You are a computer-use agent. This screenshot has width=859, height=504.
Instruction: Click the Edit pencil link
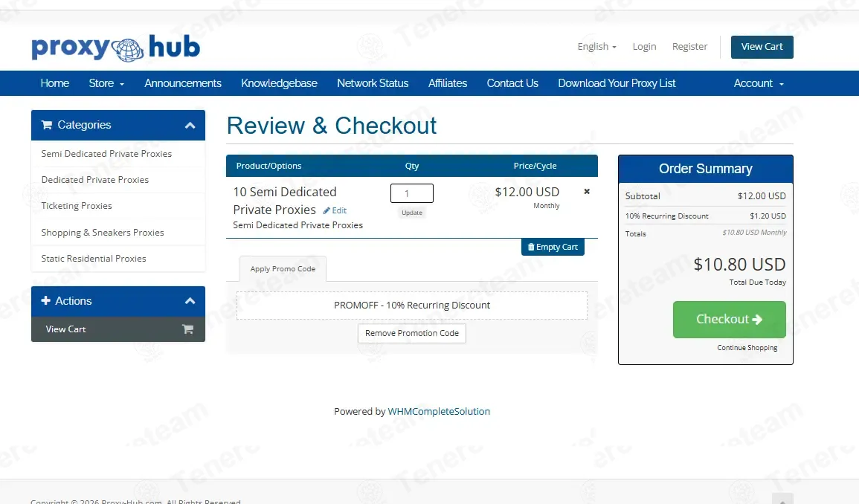[335, 210]
